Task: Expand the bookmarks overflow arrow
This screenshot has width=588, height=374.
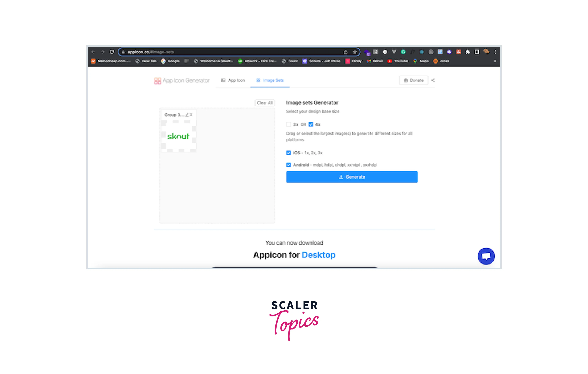Action: (x=495, y=61)
